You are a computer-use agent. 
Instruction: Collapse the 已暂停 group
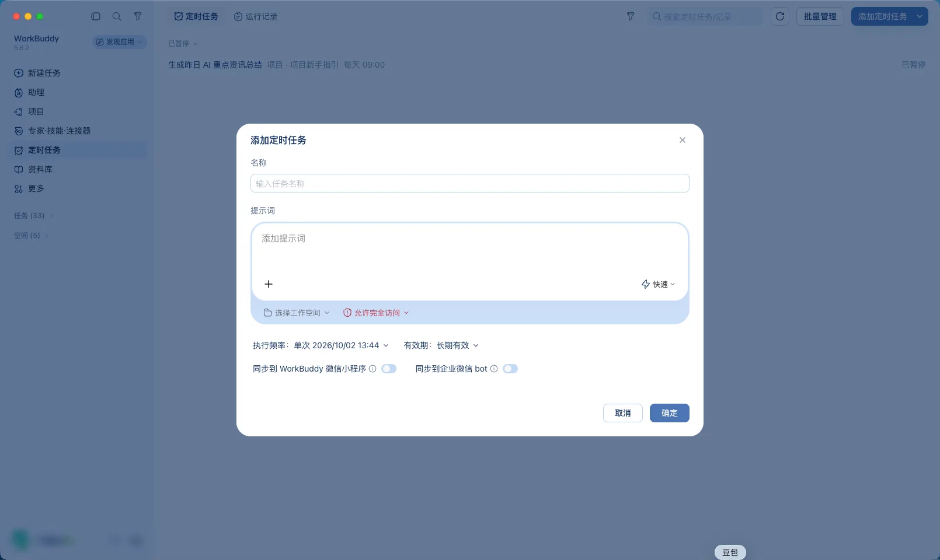point(183,44)
